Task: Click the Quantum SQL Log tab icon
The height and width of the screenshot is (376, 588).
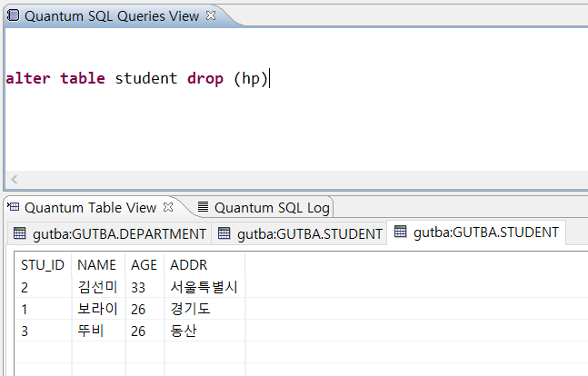Action: point(203,206)
